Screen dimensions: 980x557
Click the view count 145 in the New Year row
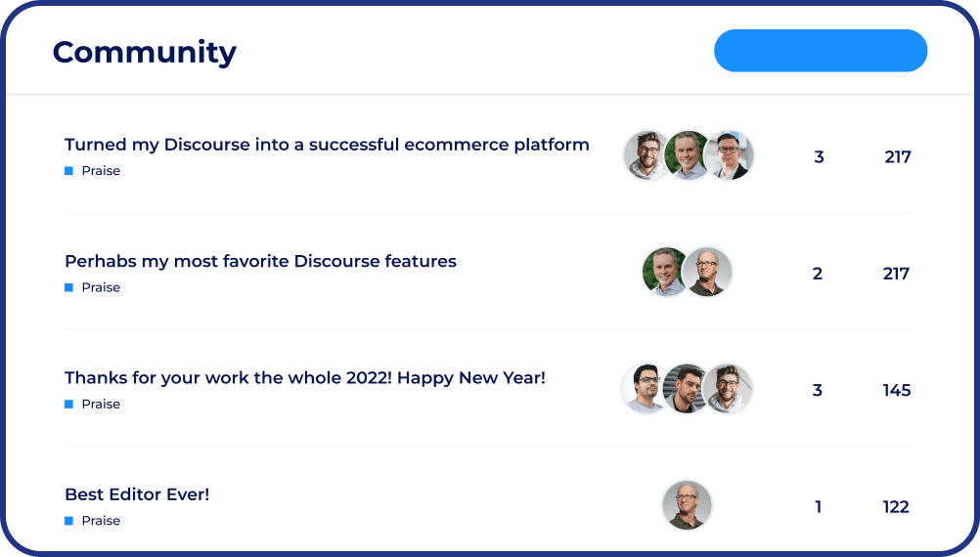897,390
